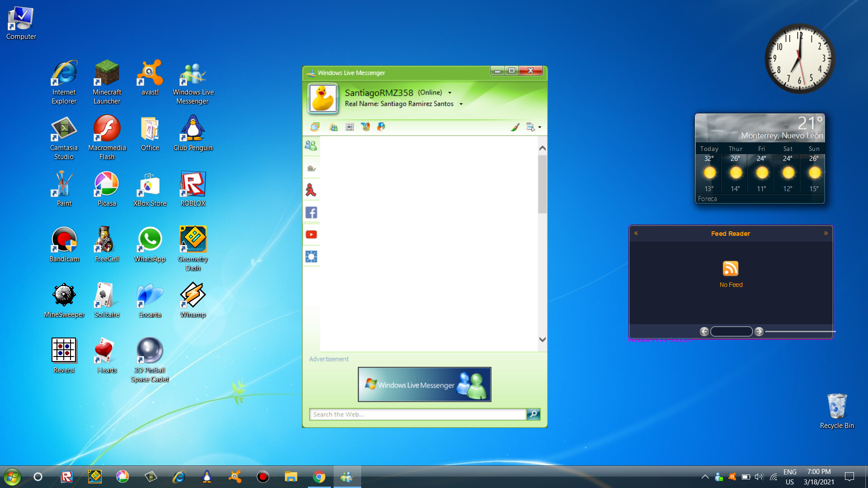This screenshot has height=488, width=868.
Task: Select the Macromedia Flash desktop icon
Action: (x=107, y=138)
